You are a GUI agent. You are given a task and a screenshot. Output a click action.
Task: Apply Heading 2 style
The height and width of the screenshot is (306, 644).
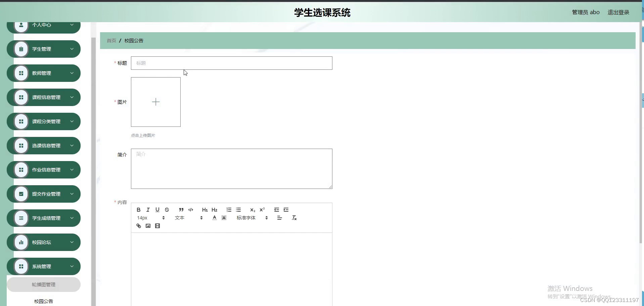click(214, 210)
